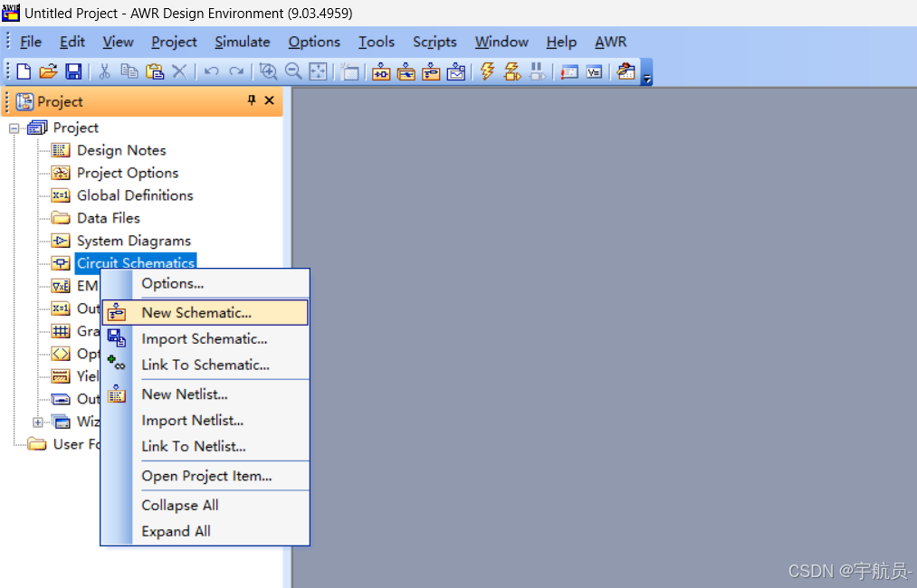Image resolution: width=917 pixels, height=588 pixels.
Task: Click the Run System Simulators icon
Action: pos(512,71)
